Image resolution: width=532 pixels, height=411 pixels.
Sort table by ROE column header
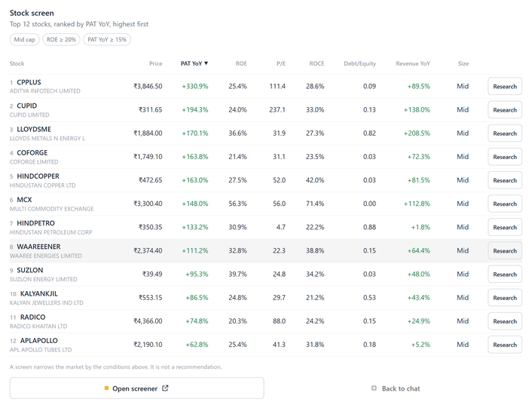[241, 63]
